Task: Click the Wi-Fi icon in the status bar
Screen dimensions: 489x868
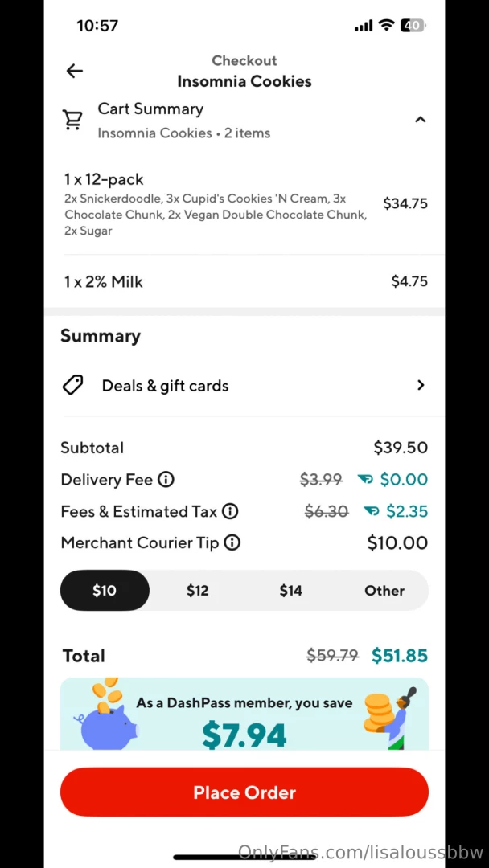Action: click(x=386, y=25)
